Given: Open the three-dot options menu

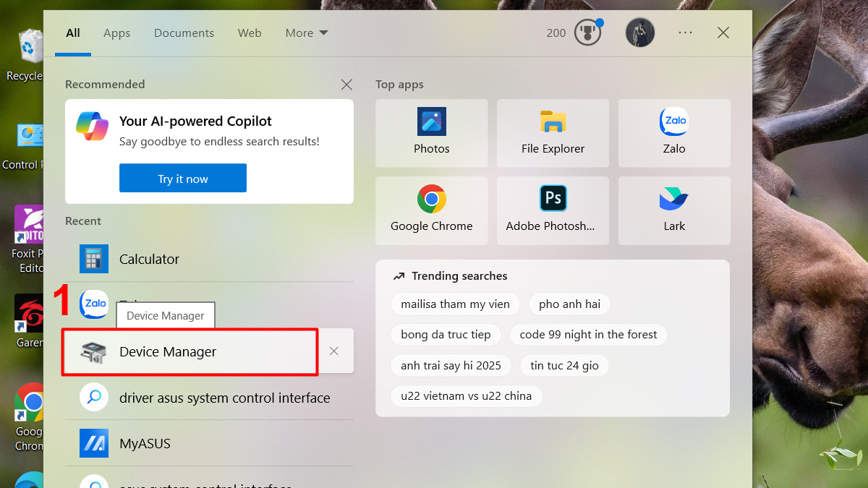Looking at the screenshot, I should click(685, 33).
